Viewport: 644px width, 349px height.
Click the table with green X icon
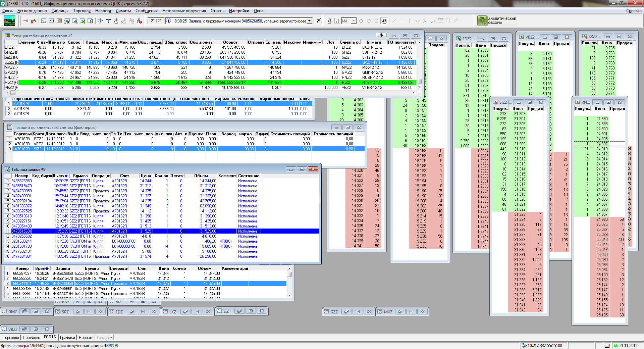pos(82,21)
